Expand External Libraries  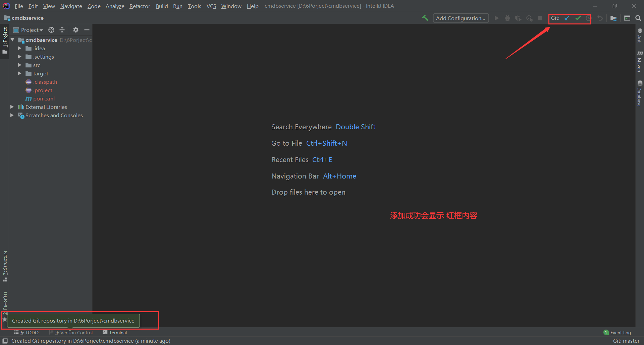12,107
